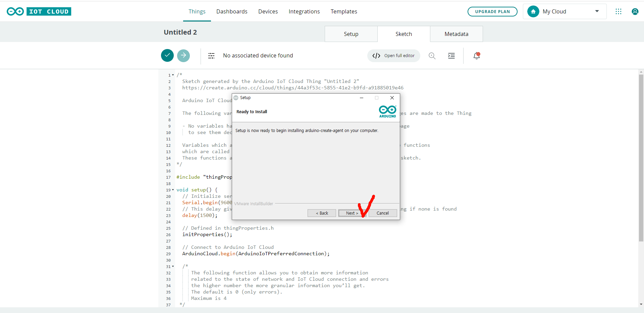Click scrollbar up arrow in the editor
This screenshot has height=313, width=644.
tap(641, 72)
